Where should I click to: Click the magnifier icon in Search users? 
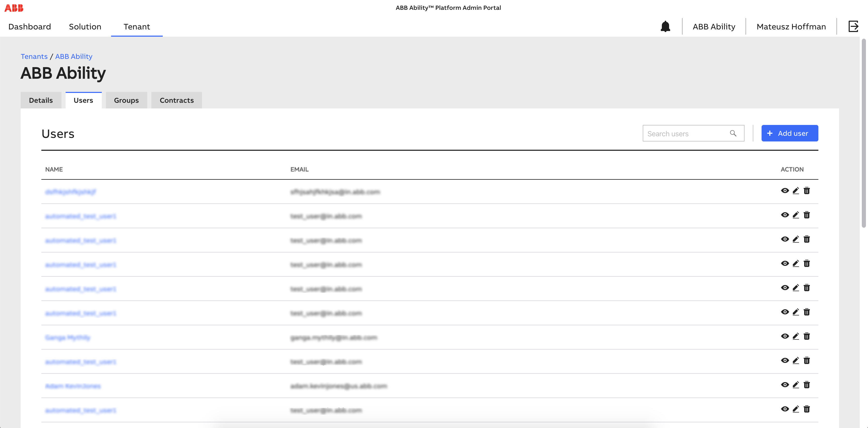coord(733,133)
